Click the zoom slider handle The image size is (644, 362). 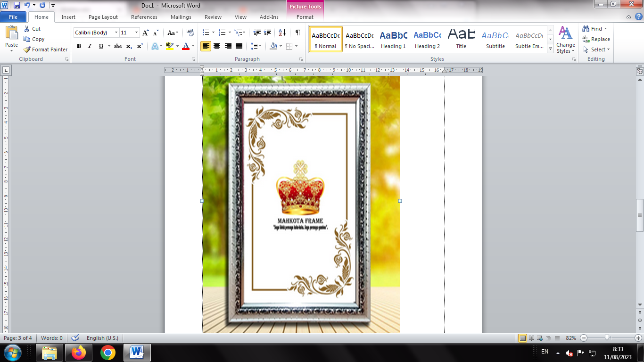(607, 338)
